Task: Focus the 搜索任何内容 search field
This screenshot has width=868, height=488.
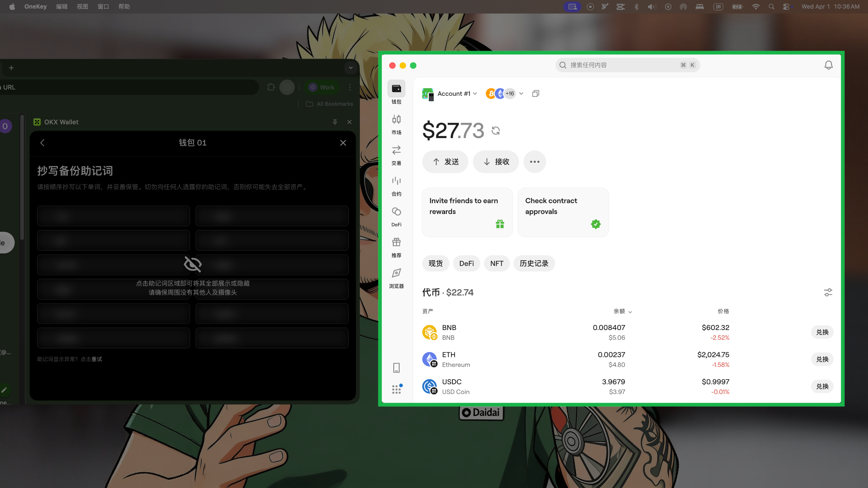Action: [x=627, y=65]
